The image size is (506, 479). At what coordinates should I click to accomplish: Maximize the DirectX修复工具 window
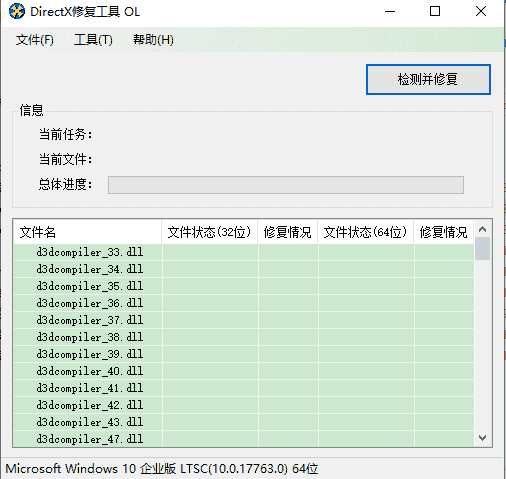click(x=435, y=11)
